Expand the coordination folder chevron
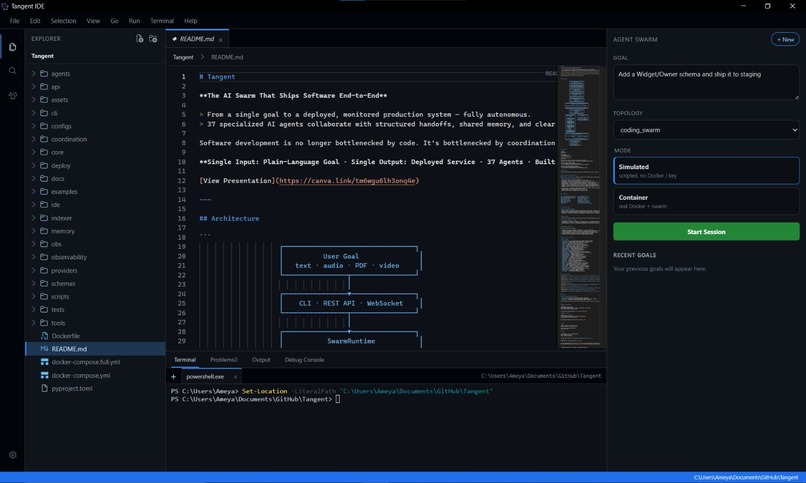Viewport: 806px width, 483px height. point(34,139)
